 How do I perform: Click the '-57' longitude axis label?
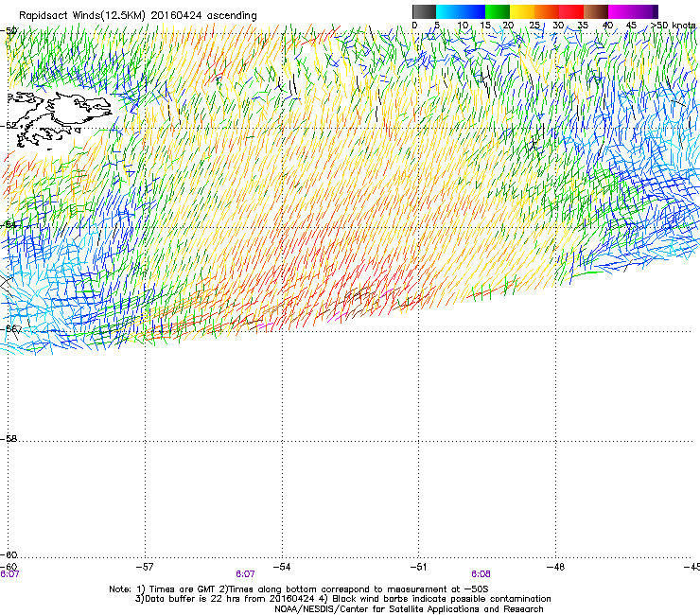tap(145, 567)
